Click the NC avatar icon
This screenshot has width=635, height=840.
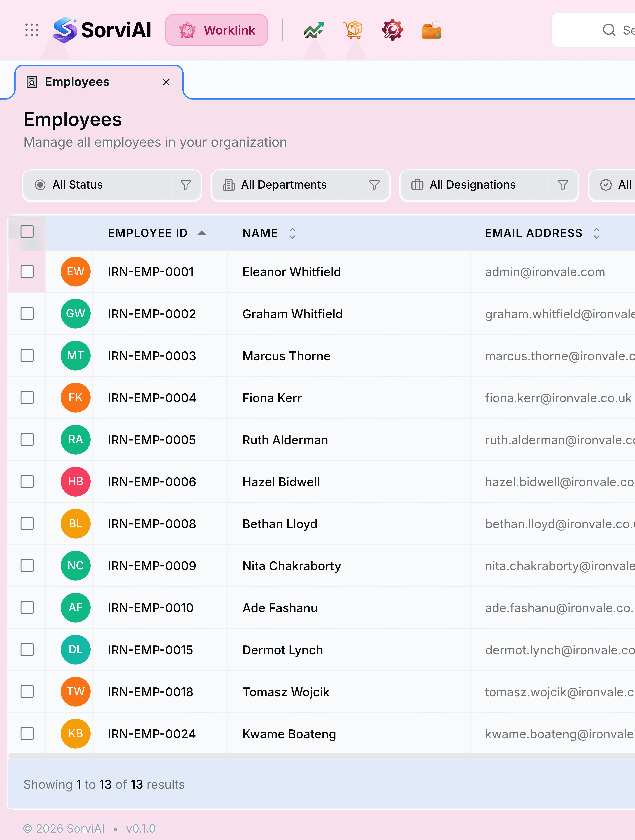tap(76, 566)
